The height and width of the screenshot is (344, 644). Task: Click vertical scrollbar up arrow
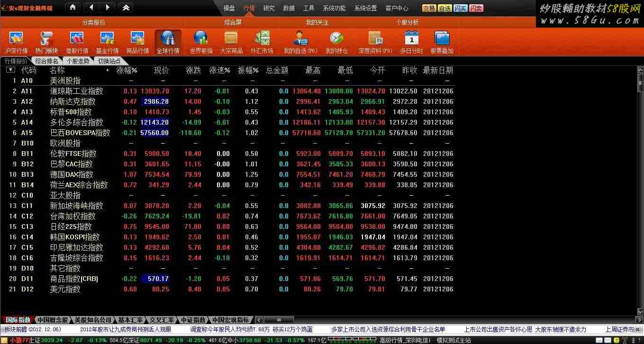coord(640,70)
